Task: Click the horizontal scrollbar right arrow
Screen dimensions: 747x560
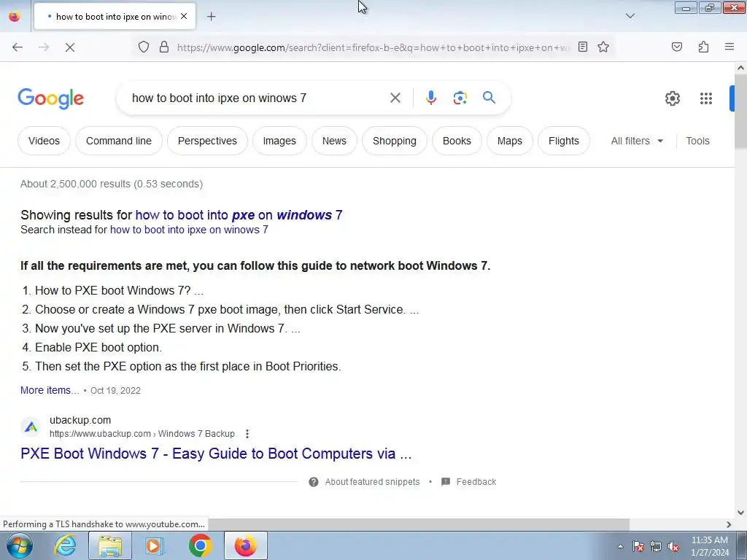Action: coord(729,524)
